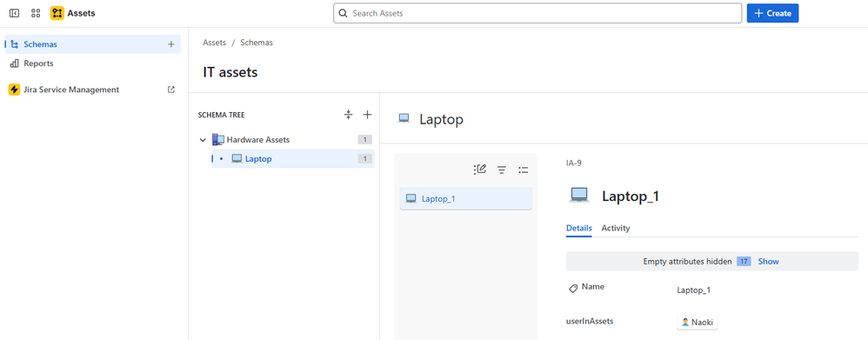This screenshot has height=340, width=868.
Task: Select Laptop in schema tree
Action: [293, 159]
